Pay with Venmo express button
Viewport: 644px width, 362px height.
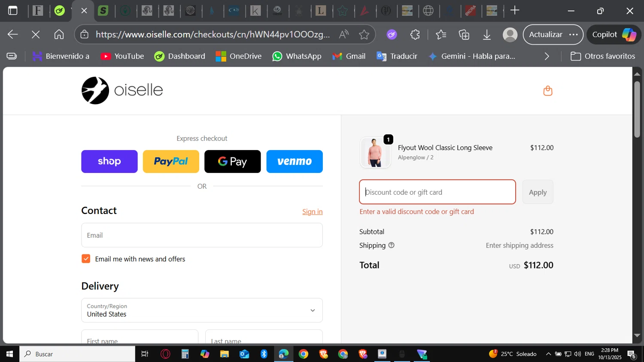click(295, 161)
